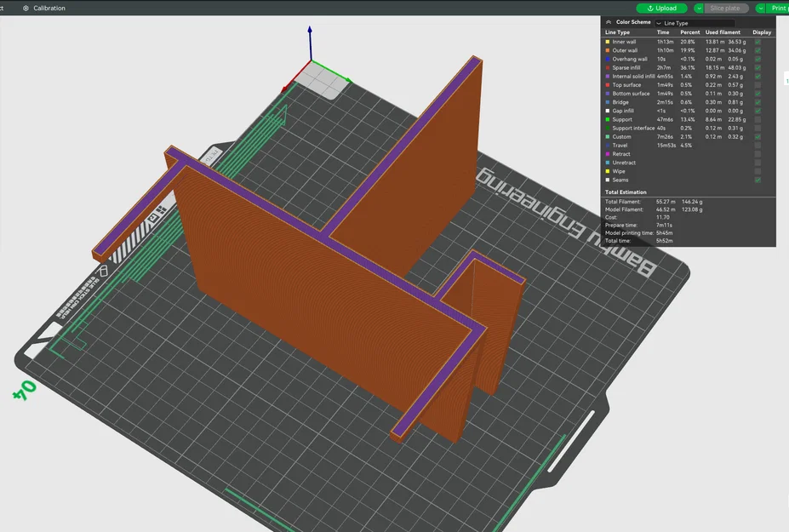Click the Sparse infill color swatch
Screen dimensions: 789x532
608,68
